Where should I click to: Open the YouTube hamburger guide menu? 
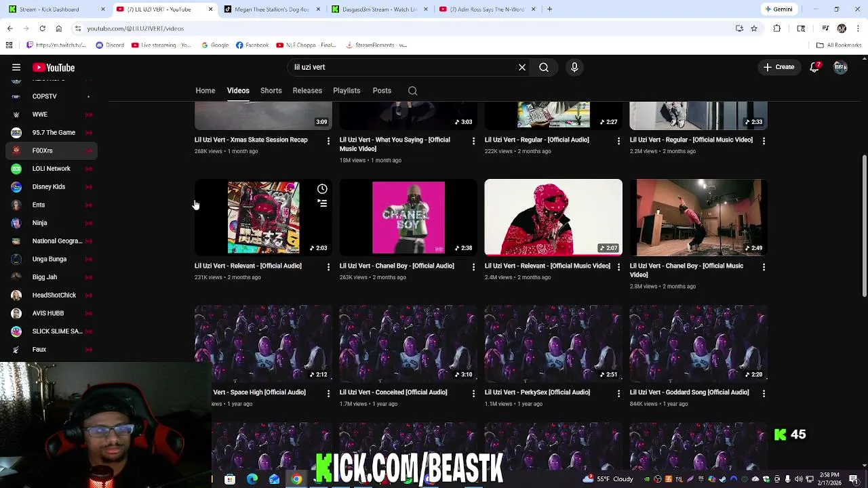click(x=16, y=67)
